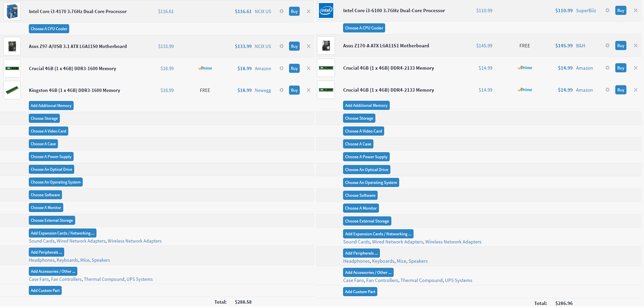This screenshot has height=307, width=644.
Task: Click Choose Software below i3-6100 build
Action: [360, 196]
